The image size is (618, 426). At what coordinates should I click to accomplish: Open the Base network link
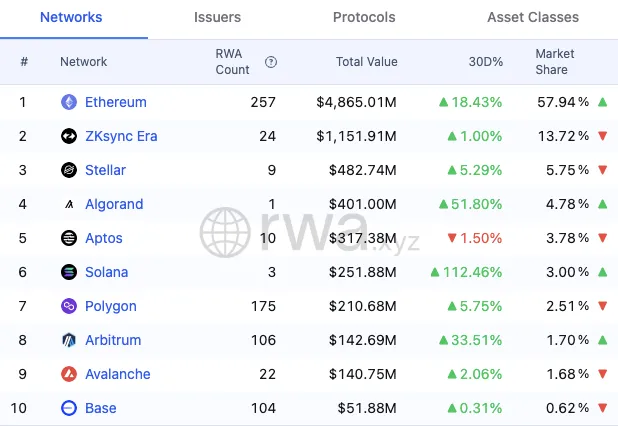pos(100,408)
